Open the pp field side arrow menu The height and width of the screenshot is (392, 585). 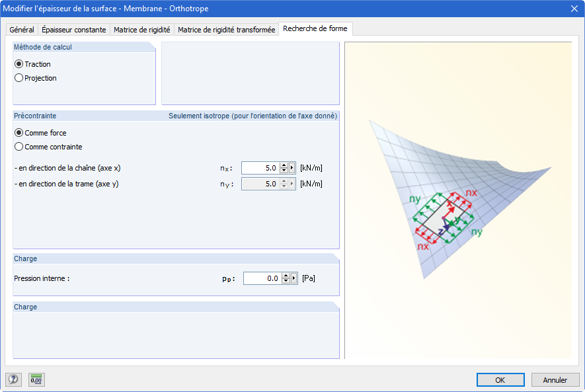293,278
